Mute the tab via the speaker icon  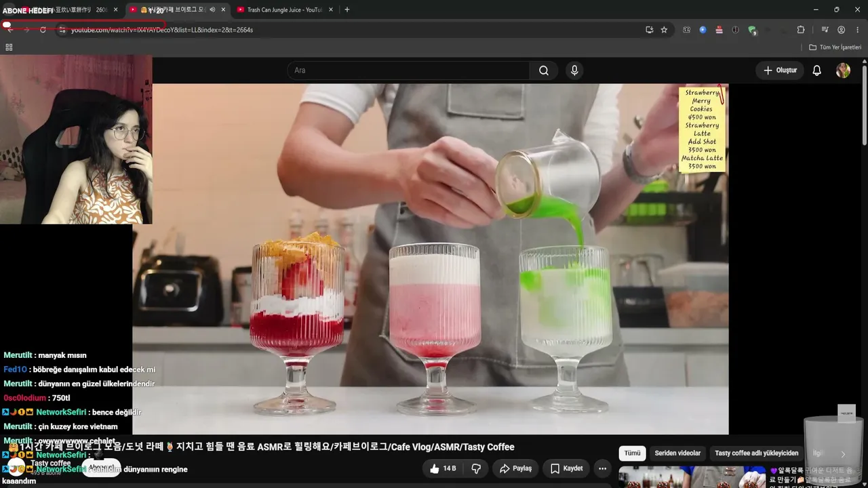(x=212, y=9)
